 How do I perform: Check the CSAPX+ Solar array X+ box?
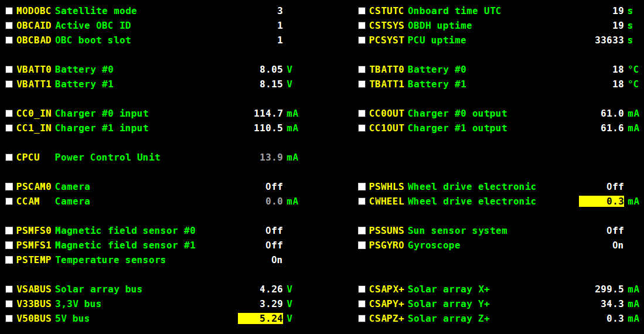tap(362, 289)
